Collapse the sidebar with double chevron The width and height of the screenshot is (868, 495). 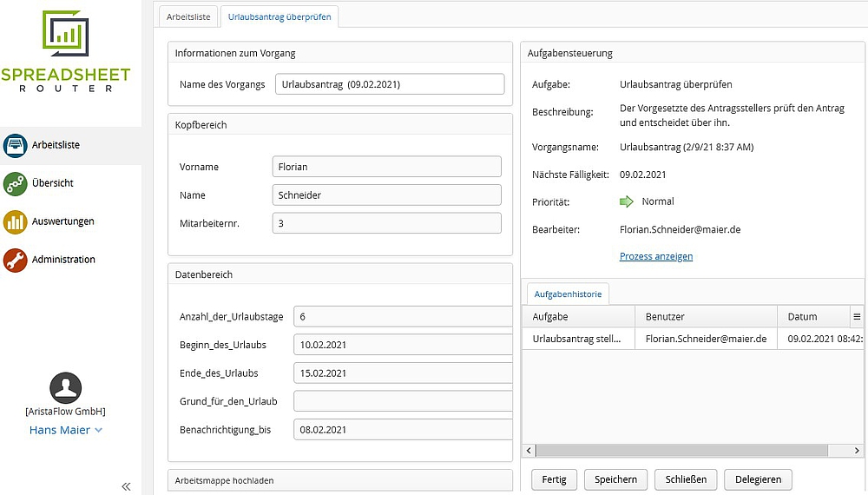point(126,486)
